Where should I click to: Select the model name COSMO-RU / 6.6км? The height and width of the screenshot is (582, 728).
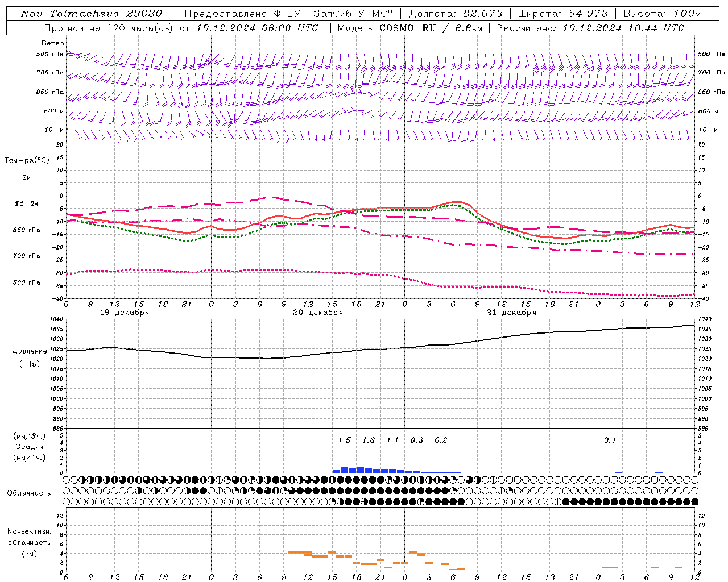tap(431, 28)
